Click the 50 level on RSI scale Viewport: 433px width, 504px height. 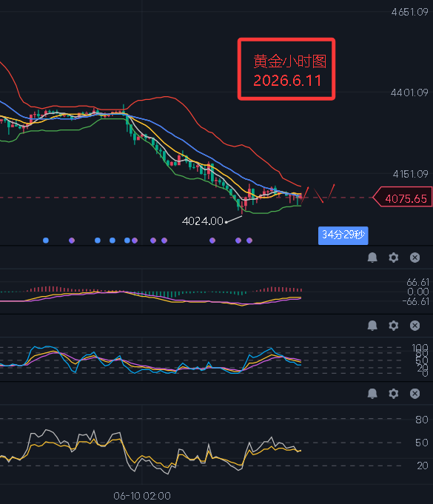(x=421, y=443)
